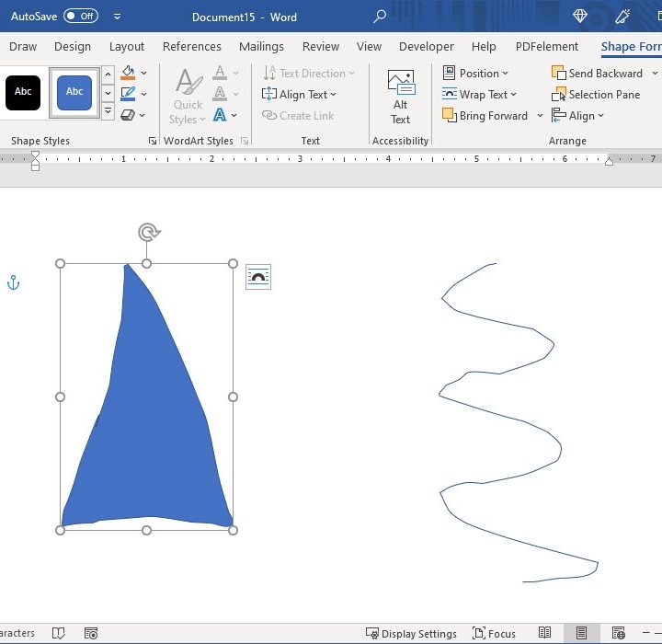Switch to the View tab
662x644 pixels.
pyautogui.click(x=369, y=47)
